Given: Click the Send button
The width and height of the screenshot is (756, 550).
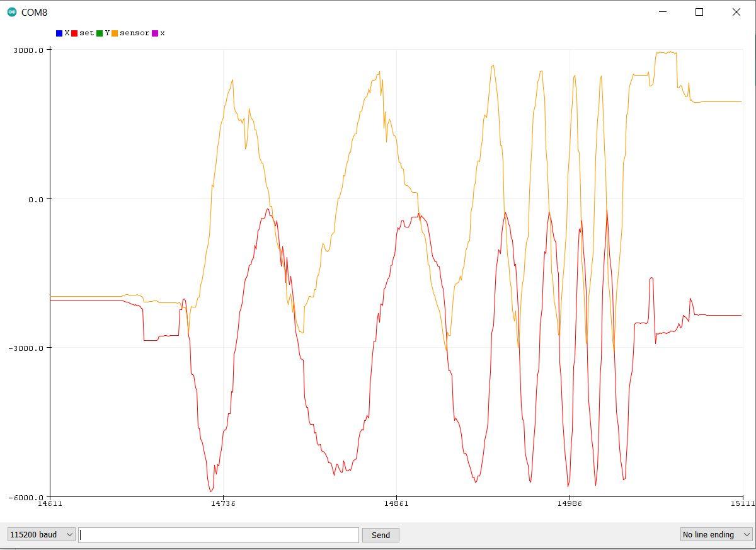Looking at the screenshot, I should click(381, 535).
